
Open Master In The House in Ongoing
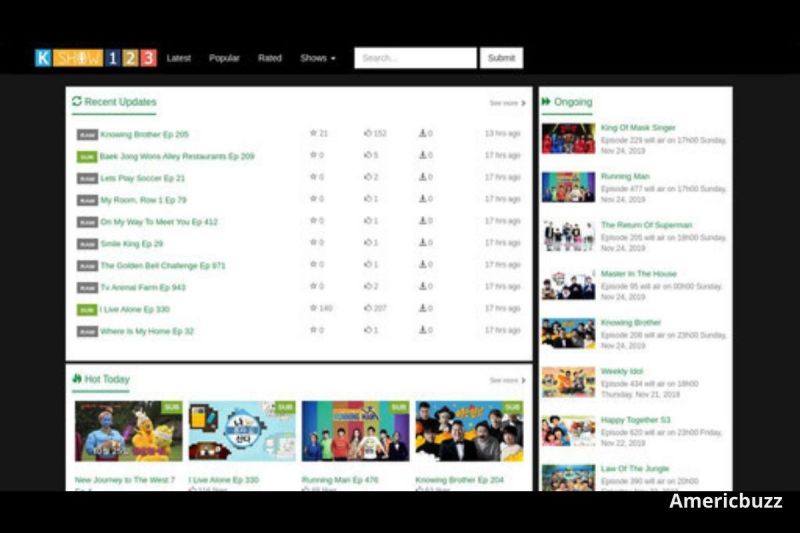(x=638, y=274)
